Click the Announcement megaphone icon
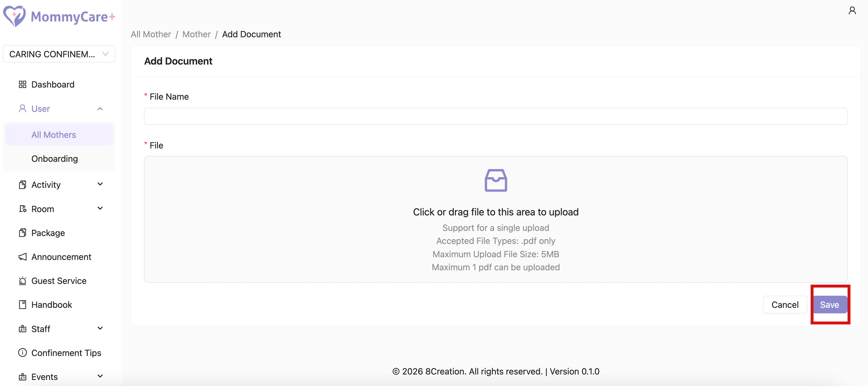 pyautogui.click(x=22, y=257)
